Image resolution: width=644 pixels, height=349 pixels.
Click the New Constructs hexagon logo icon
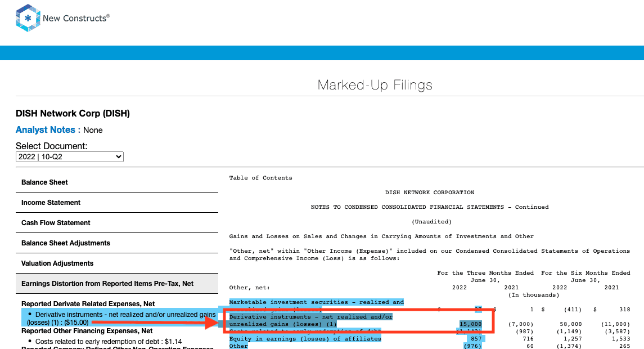coord(28,18)
